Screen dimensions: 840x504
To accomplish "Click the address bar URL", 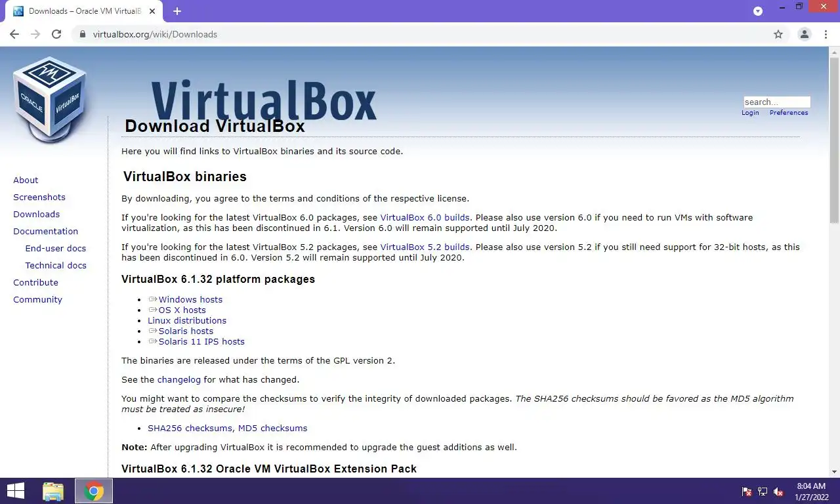I will tap(155, 34).
